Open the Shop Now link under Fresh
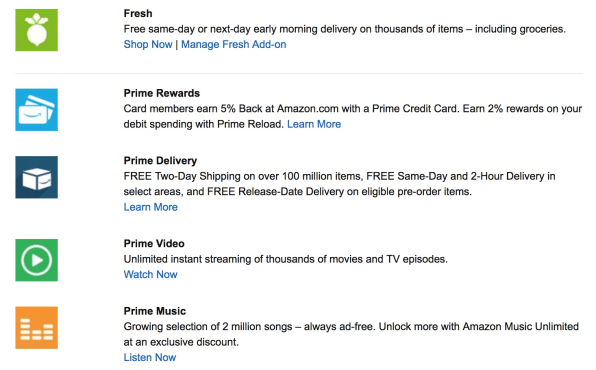The height and width of the screenshot is (370, 596). pyautogui.click(x=148, y=44)
